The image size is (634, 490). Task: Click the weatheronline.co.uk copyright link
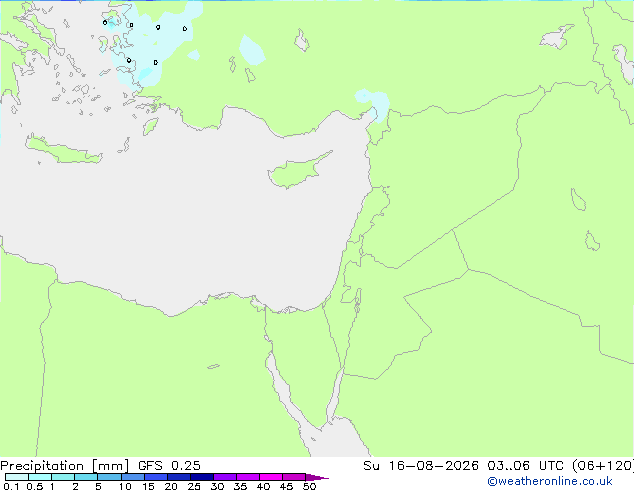click(550, 481)
